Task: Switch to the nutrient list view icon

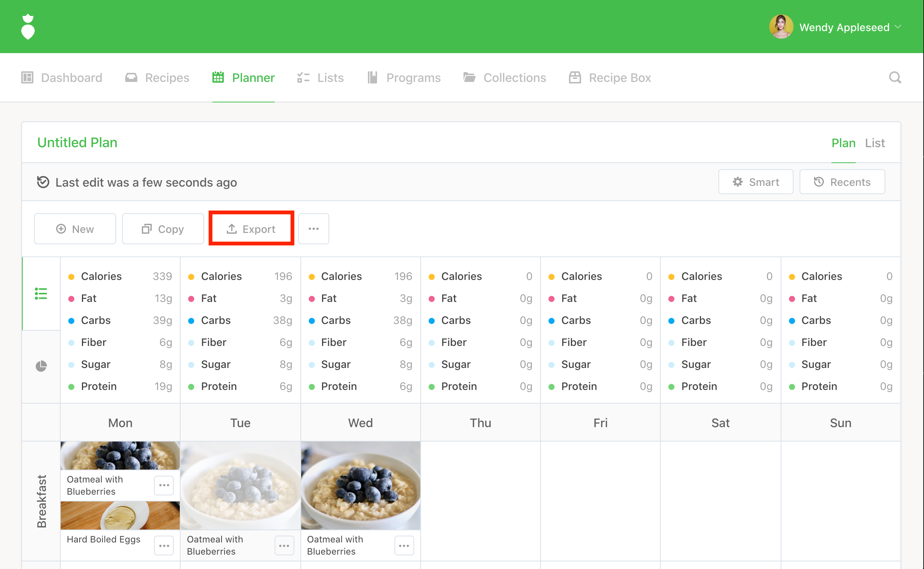Action: 41,294
